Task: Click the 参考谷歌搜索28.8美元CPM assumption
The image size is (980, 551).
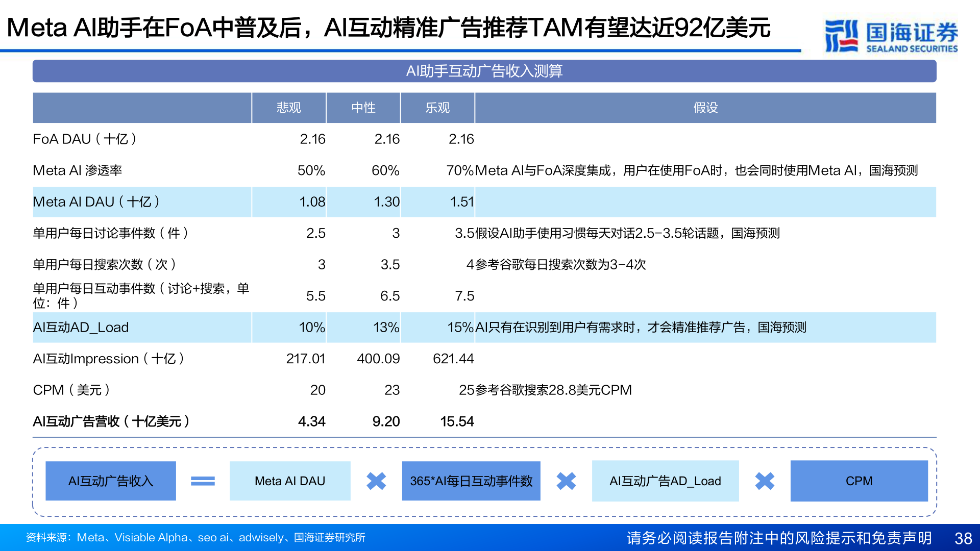Action: (553, 390)
